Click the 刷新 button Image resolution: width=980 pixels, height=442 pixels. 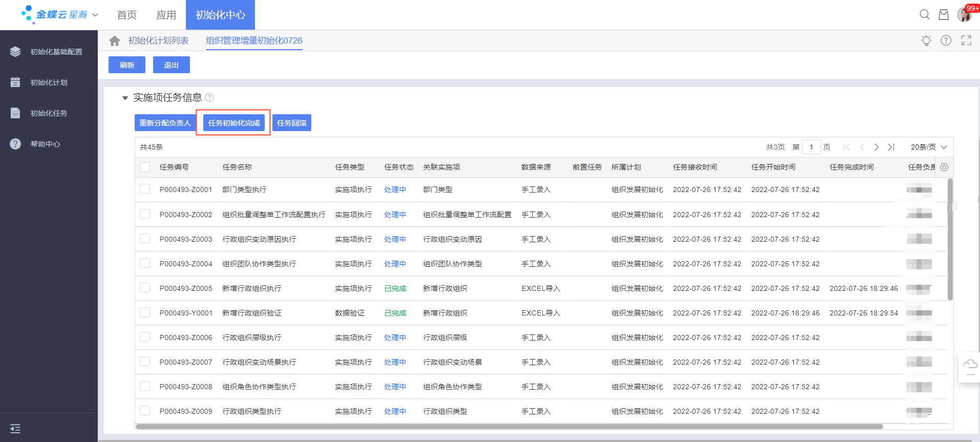click(127, 65)
